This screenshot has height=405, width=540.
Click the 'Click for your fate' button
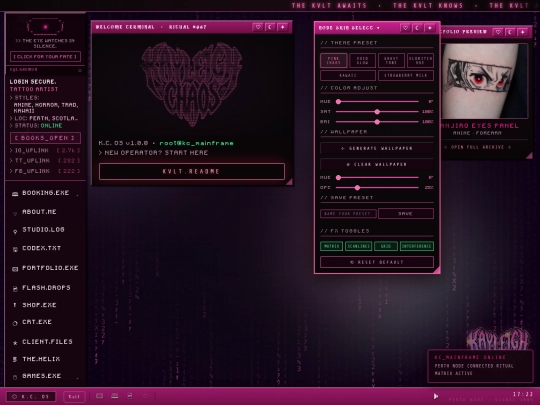click(45, 56)
